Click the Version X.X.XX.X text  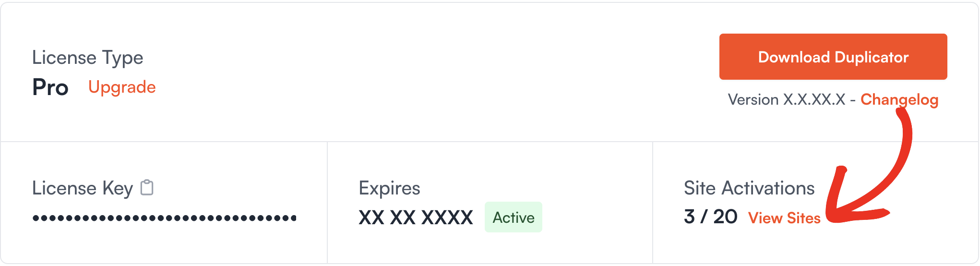pyautogui.click(x=787, y=99)
